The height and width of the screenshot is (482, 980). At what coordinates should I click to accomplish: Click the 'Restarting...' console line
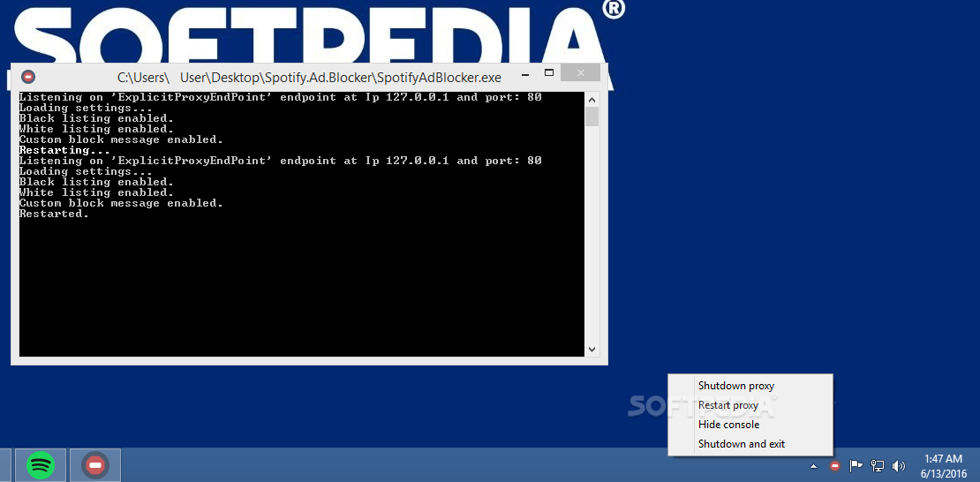coord(64,150)
